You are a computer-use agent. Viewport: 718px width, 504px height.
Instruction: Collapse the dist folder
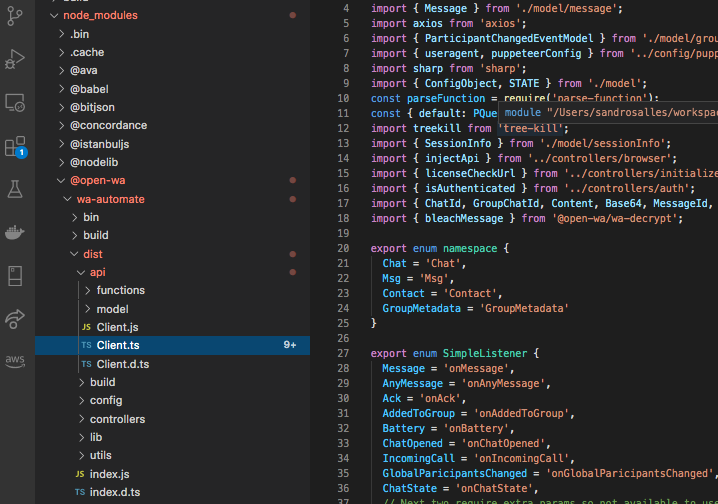pos(172,254)
